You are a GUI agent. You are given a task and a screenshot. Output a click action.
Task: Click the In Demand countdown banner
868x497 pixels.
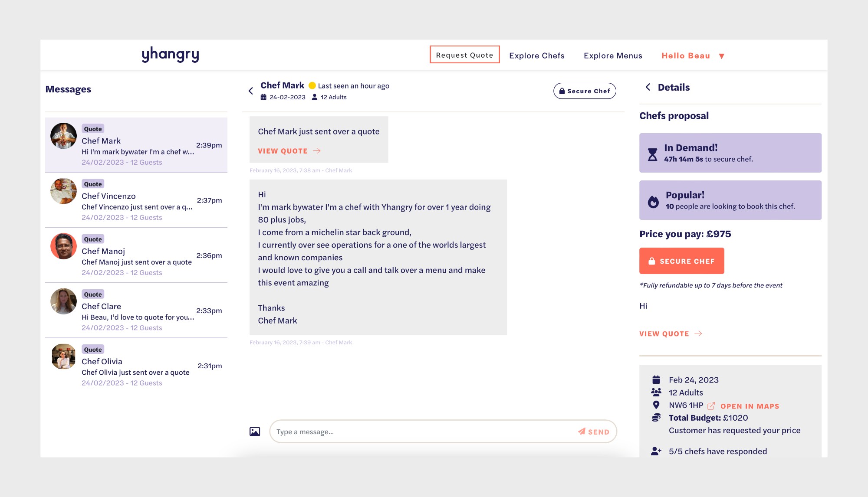pos(730,153)
